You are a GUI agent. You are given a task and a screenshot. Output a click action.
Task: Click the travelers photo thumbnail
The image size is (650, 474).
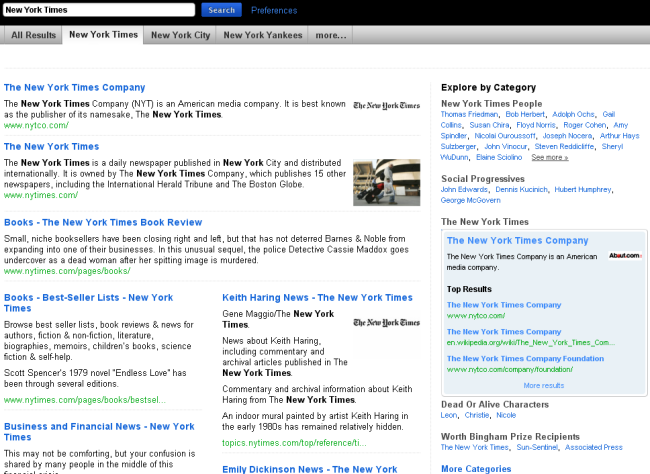coord(386,182)
